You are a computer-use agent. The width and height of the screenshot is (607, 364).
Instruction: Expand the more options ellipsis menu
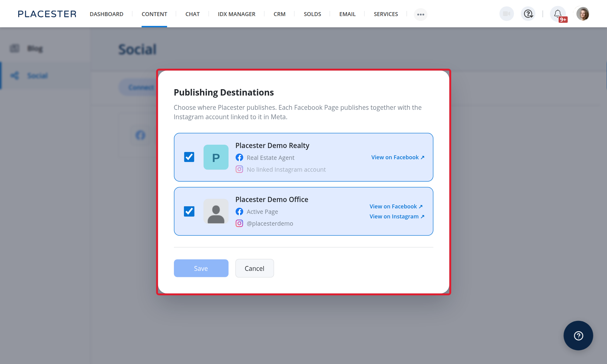pyautogui.click(x=420, y=14)
